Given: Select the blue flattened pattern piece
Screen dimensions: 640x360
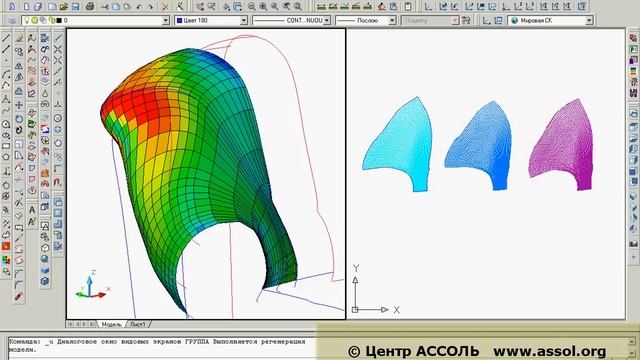Looking at the screenshot, I should coord(482,145).
